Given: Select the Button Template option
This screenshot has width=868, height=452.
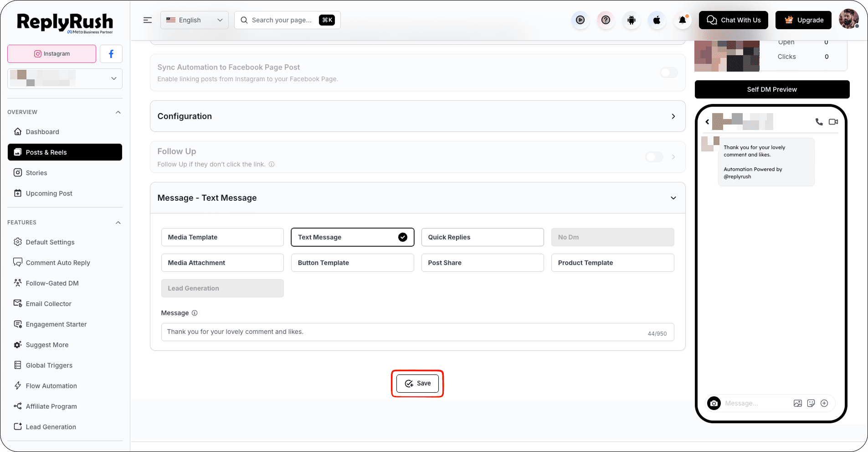Looking at the screenshot, I should tap(353, 263).
